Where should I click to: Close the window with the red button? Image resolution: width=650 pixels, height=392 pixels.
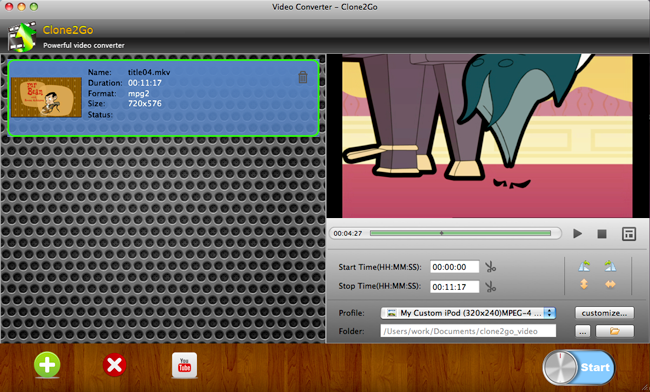pyautogui.click(x=9, y=7)
